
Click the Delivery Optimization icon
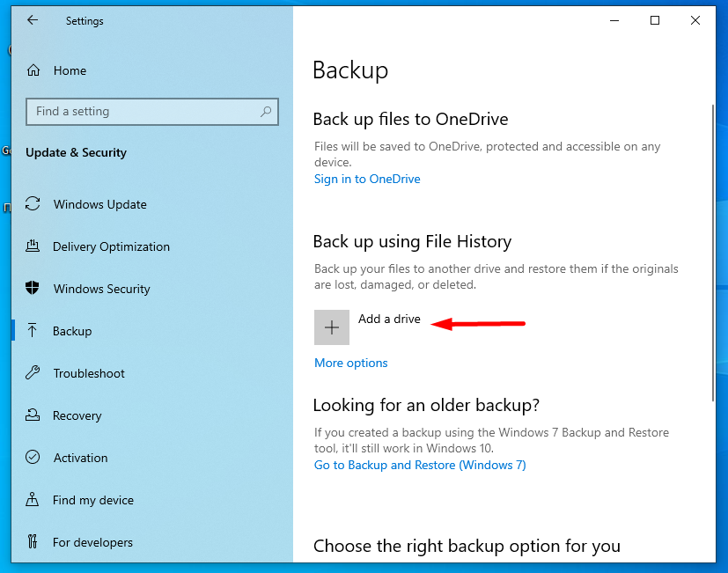pyautogui.click(x=33, y=246)
